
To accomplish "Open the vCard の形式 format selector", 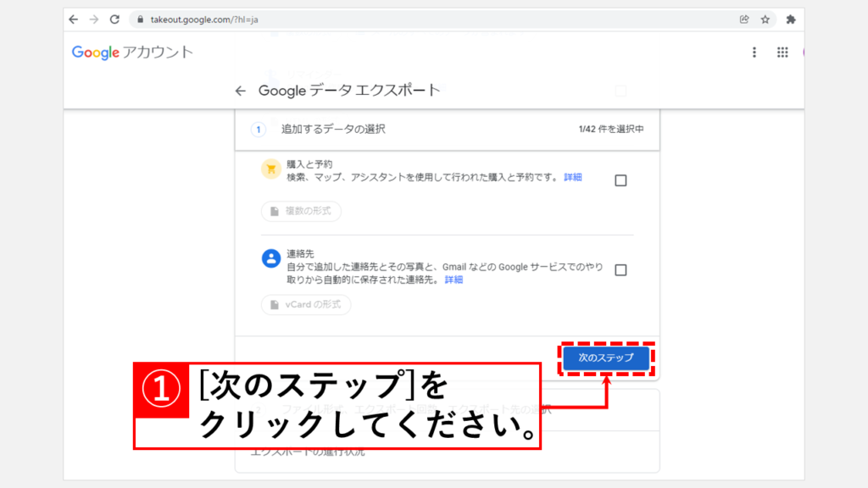I will pos(305,305).
